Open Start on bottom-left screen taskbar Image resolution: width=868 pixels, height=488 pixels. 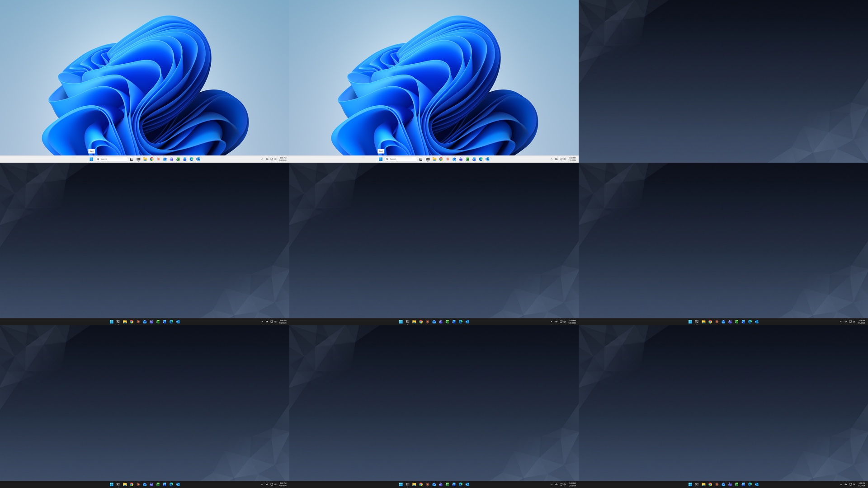[112, 484]
